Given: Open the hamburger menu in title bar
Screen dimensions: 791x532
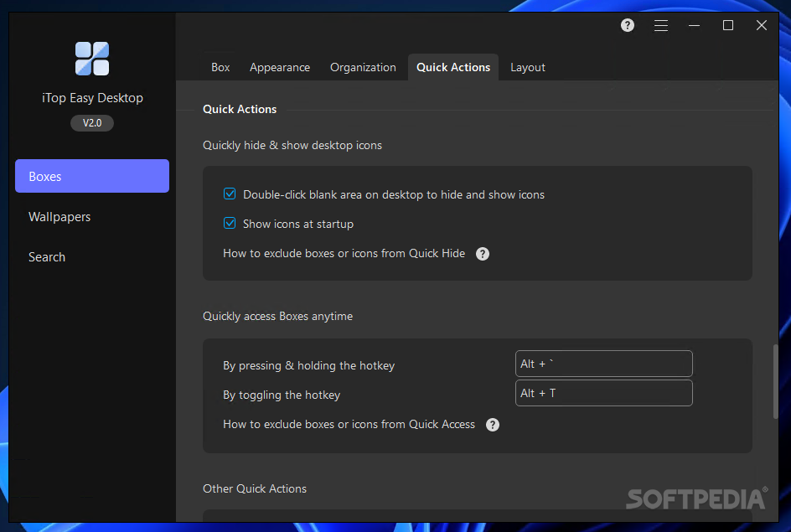Looking at the screenshot, I should pyautogui.click(x=661, y=25).
